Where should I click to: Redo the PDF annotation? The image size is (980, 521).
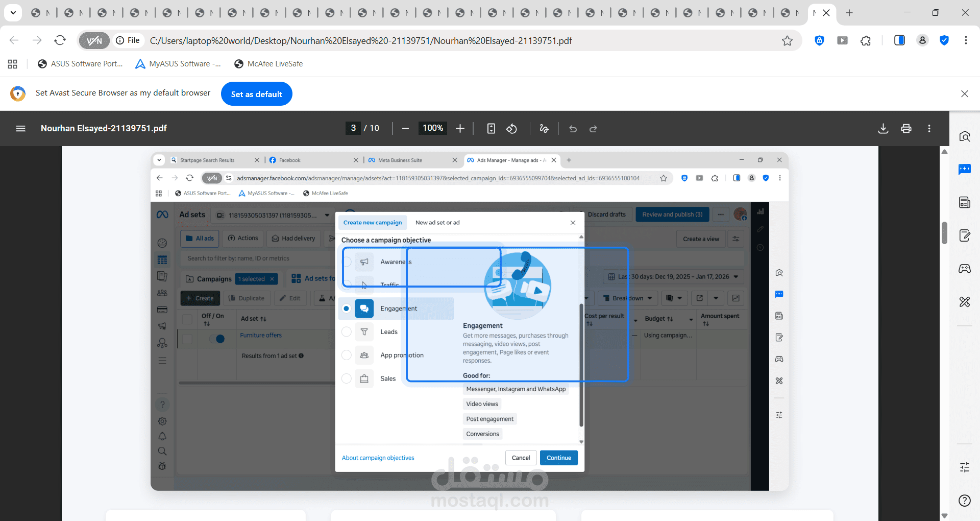click(x=593, y=129)
